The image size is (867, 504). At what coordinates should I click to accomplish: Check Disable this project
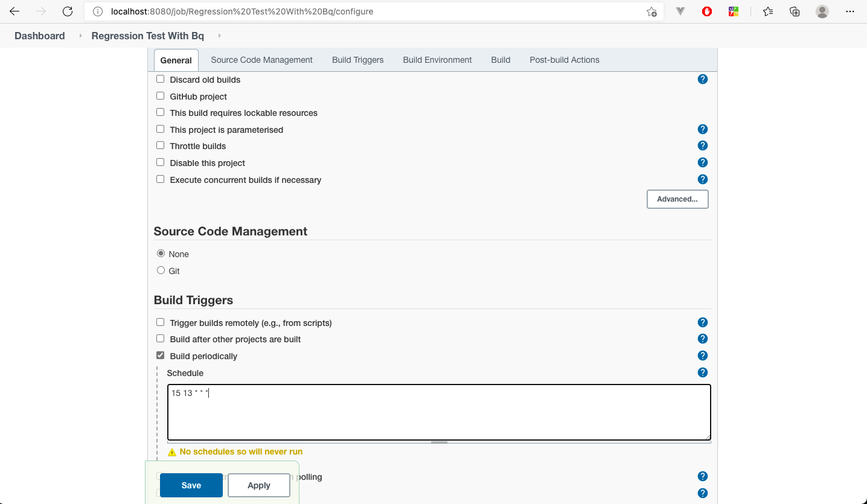click(x=161, y=162)
